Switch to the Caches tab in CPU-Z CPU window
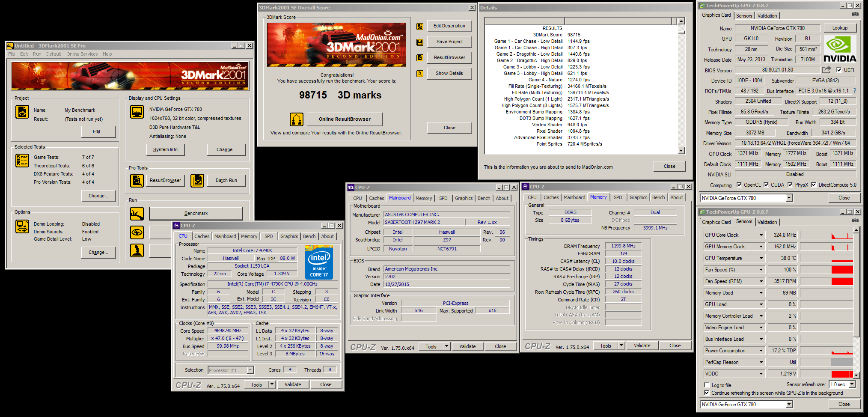The image size is (868, 417). click(x=202, y=236)
